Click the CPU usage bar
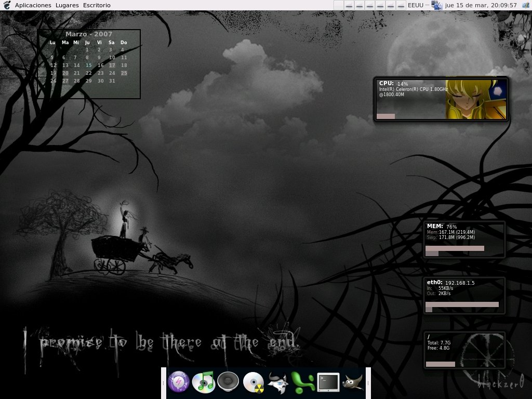Viewport: 532px width, 399px height. [386, 116]
